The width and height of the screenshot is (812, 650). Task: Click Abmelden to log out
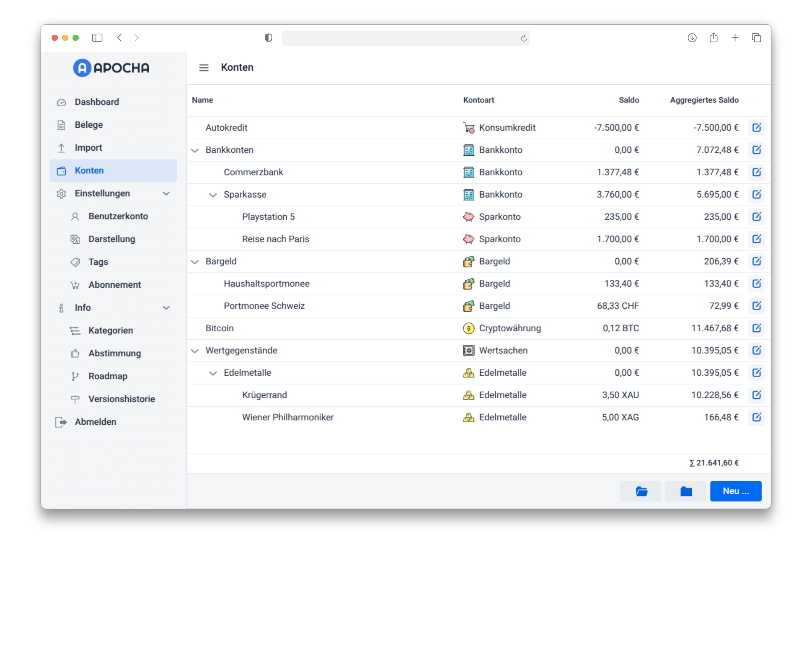point(113,422)
